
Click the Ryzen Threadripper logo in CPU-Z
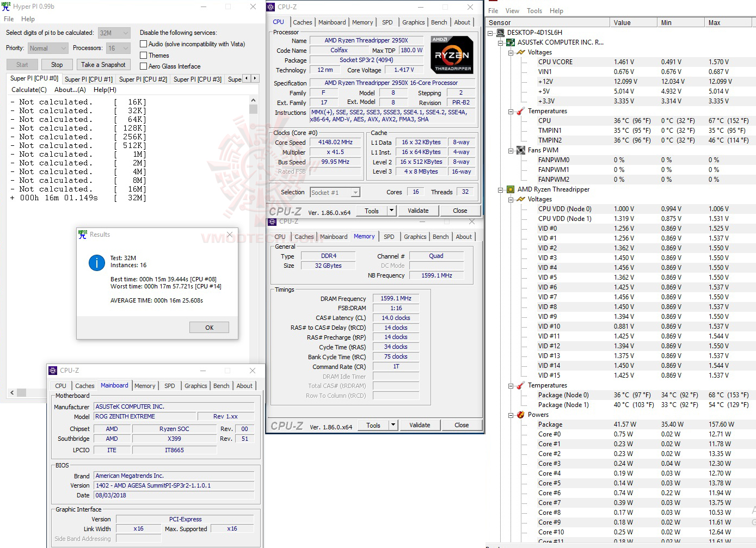(x=452, y=54)
